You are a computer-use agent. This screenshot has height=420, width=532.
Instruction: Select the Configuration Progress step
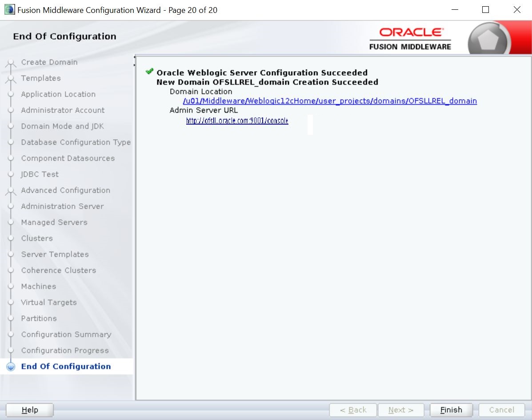tap(65, 351)
